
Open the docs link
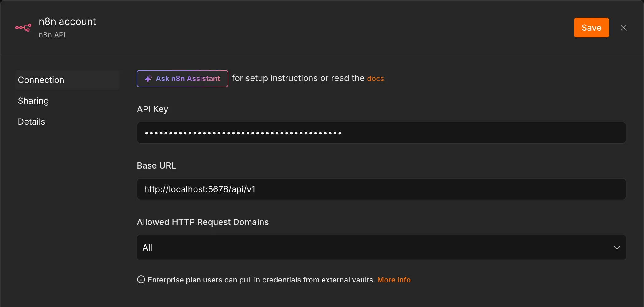click(375, 79)
